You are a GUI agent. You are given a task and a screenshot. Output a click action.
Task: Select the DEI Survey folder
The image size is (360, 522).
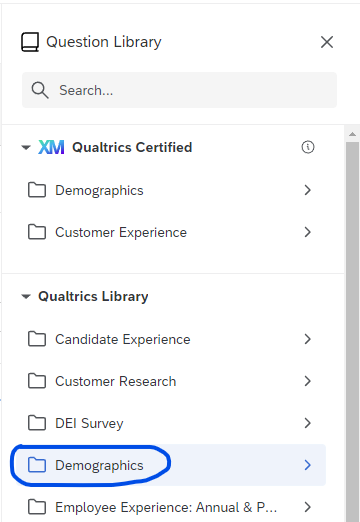coord(170,423)
